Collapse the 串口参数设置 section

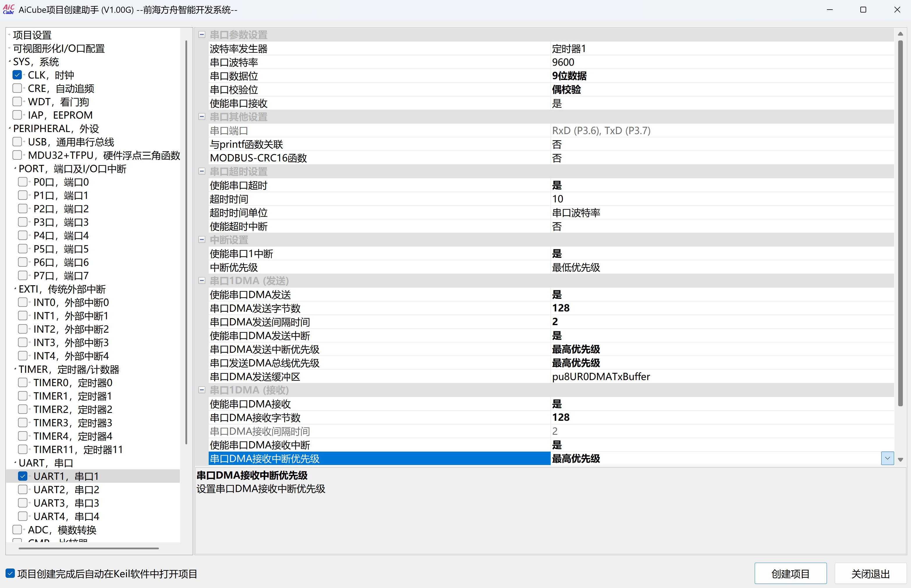202,35
